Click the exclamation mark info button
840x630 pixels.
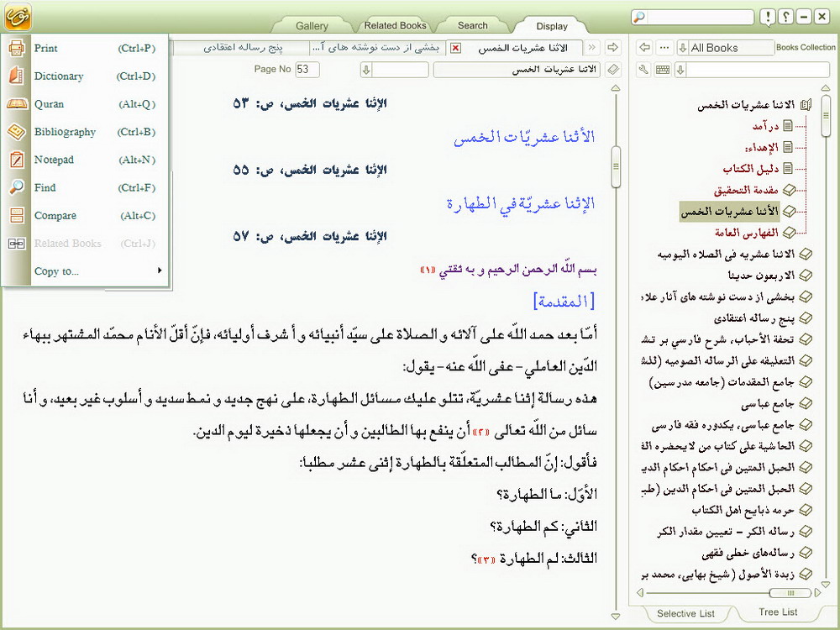click(768, 17)
